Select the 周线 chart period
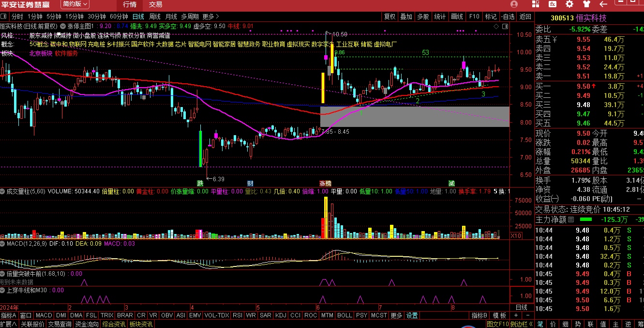 pyautogui.click(x=155, y=16)
